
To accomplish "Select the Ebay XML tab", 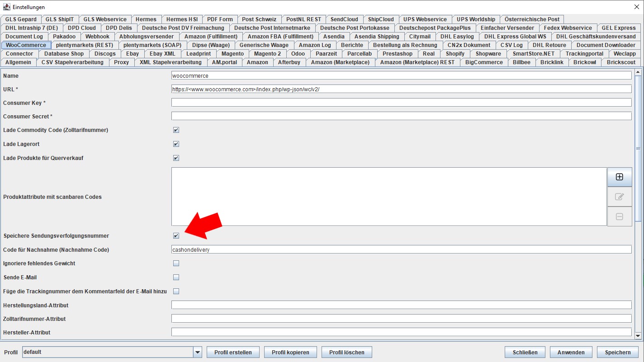I will tap(162, 54).
